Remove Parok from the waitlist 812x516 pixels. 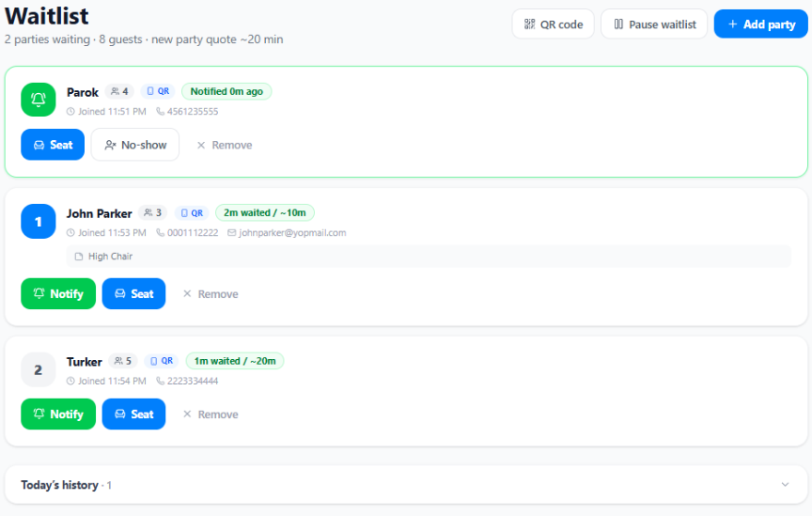225,145
